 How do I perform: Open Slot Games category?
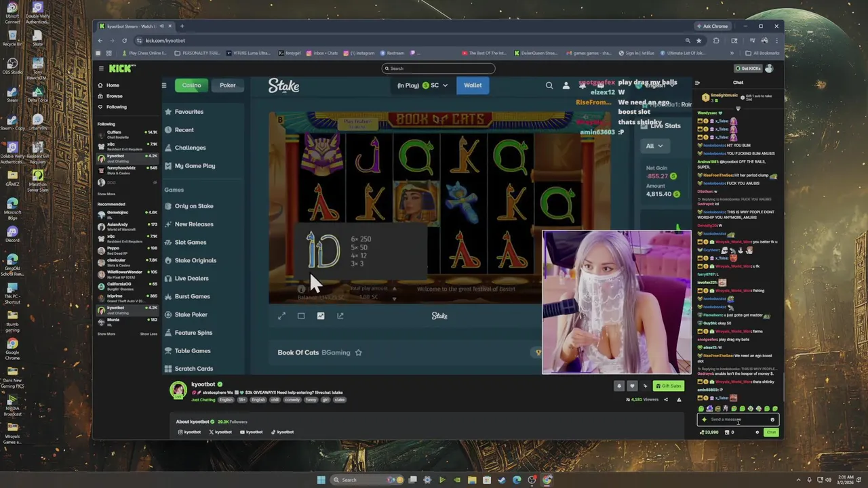pos(191,243)
